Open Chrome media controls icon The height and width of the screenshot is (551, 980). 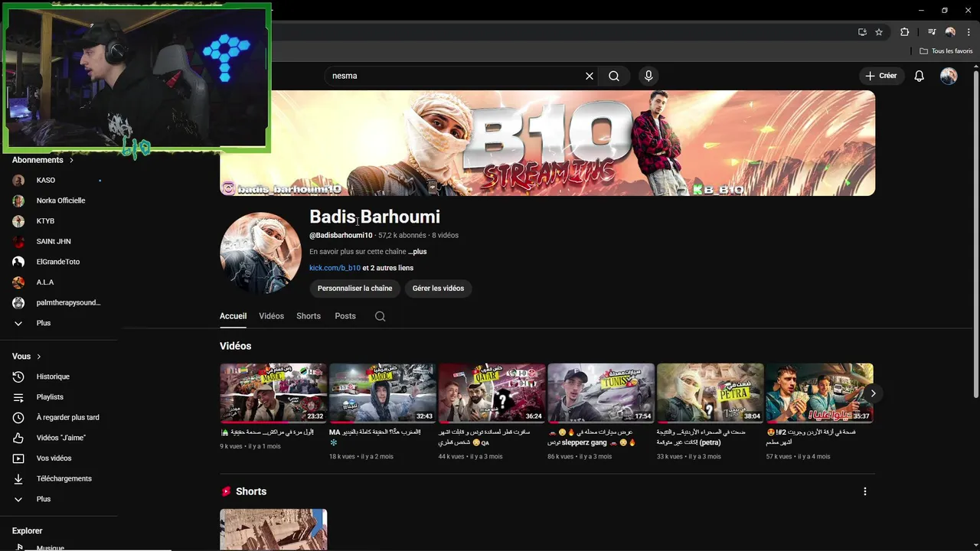coord(932,32)
